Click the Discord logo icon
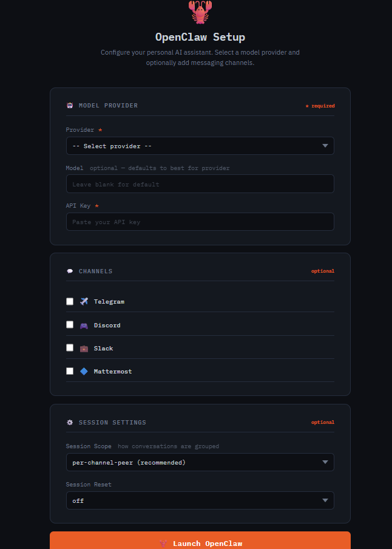 pos(84,324)
